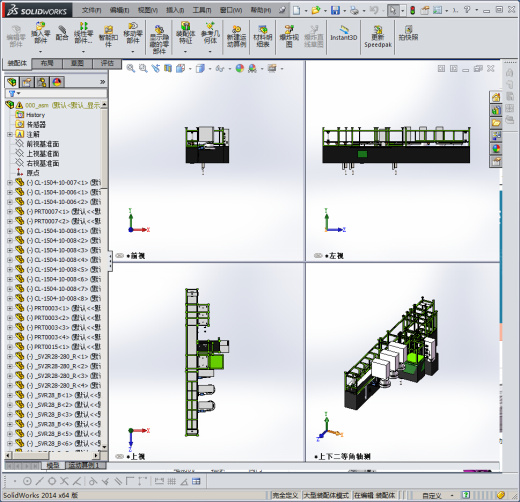
Task: Click the 自定义 units label in status bar
Action: click(x=432, y=495)
